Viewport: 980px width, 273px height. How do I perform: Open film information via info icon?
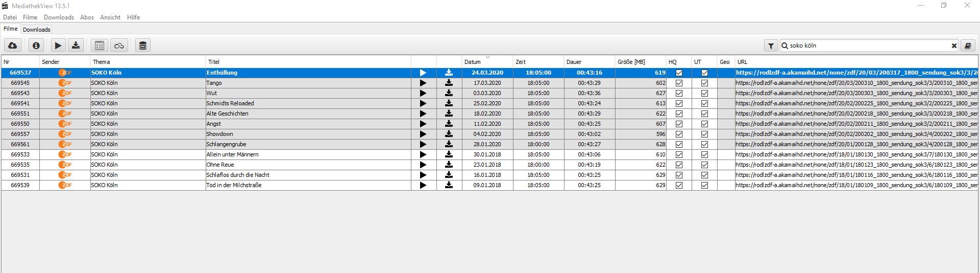36,45
